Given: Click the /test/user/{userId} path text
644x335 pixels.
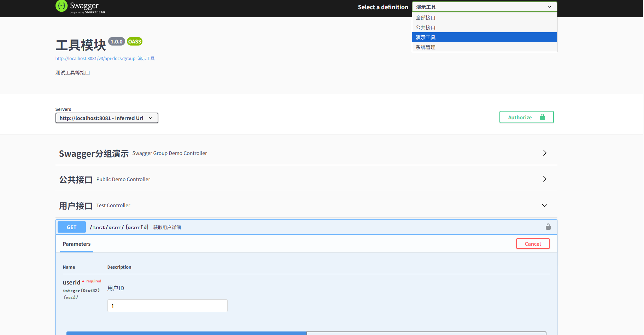Looking at the screenshot, I should click(119, 227).
